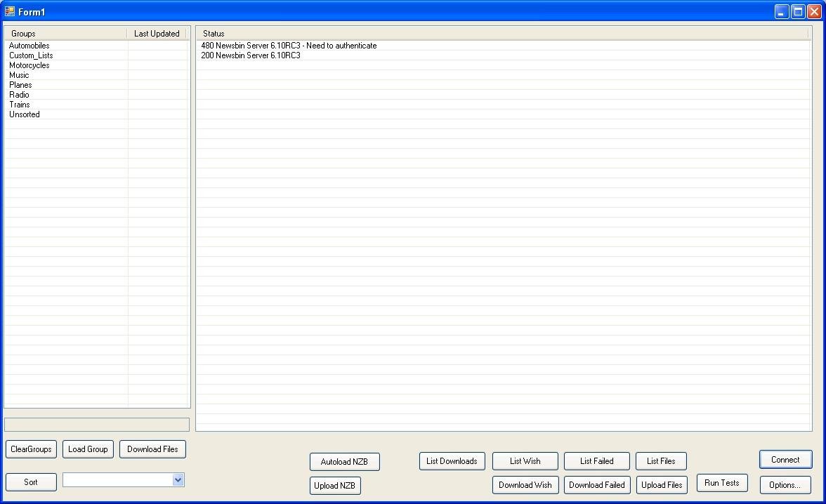This screenshot has width=826, height=504.
Task: Click the List Downloads button
Action: coord(452,461)
